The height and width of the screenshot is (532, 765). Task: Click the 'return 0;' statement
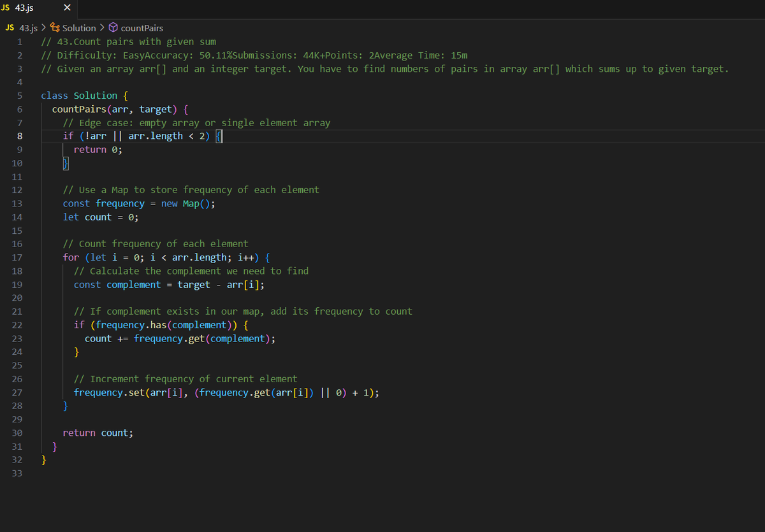tap(98, 150)
